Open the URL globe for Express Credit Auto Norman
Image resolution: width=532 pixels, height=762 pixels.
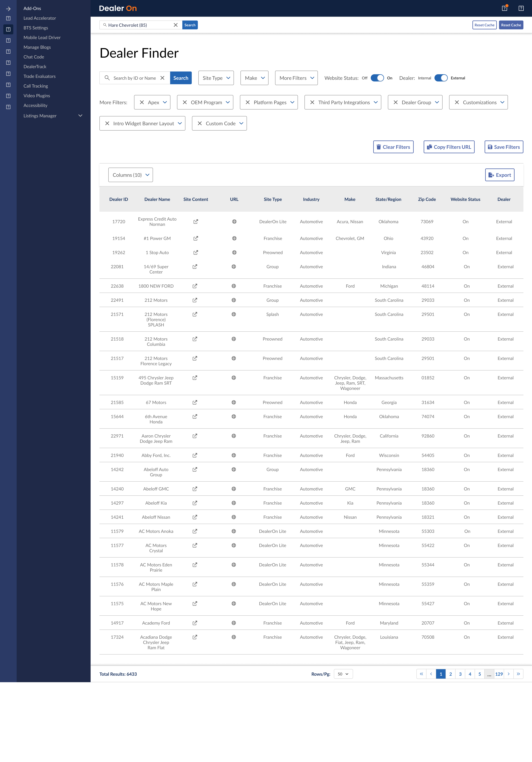[x=234, y=222]
